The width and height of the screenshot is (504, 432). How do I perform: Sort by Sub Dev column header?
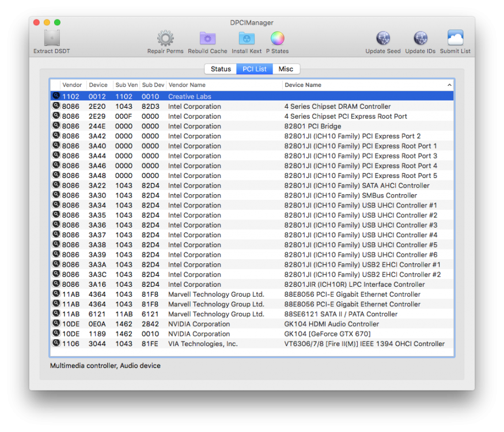153,85
